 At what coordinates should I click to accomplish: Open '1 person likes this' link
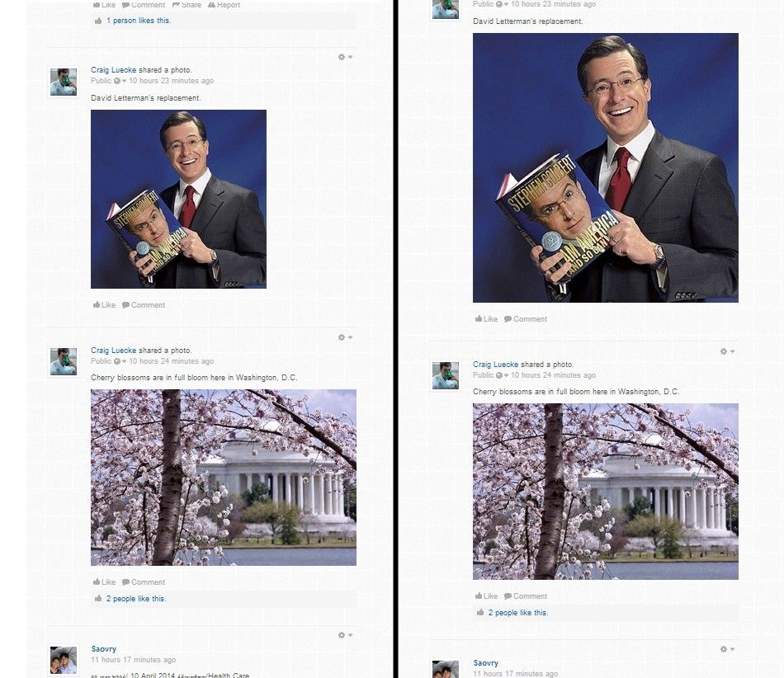[139, 21]
